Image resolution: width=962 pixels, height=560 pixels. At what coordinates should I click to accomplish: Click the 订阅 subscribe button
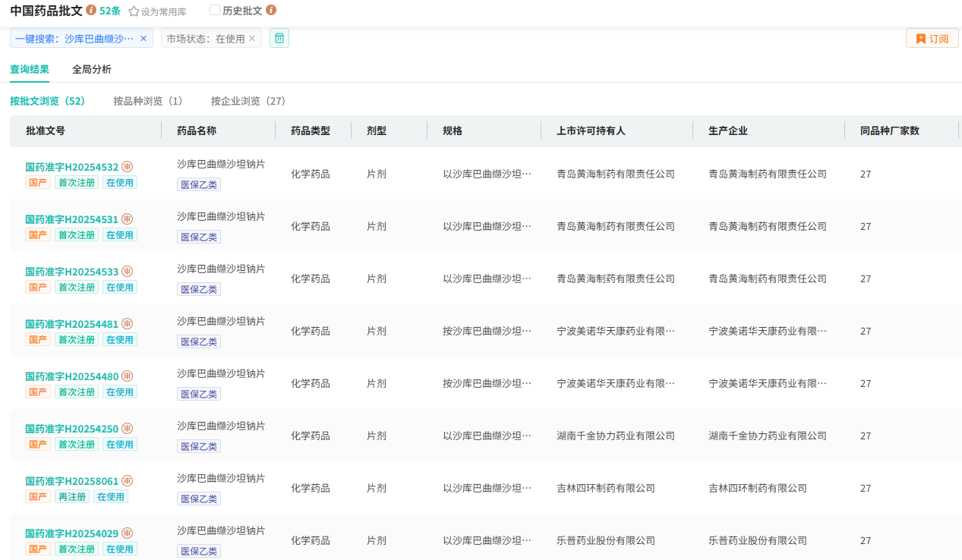pos(932,38)
